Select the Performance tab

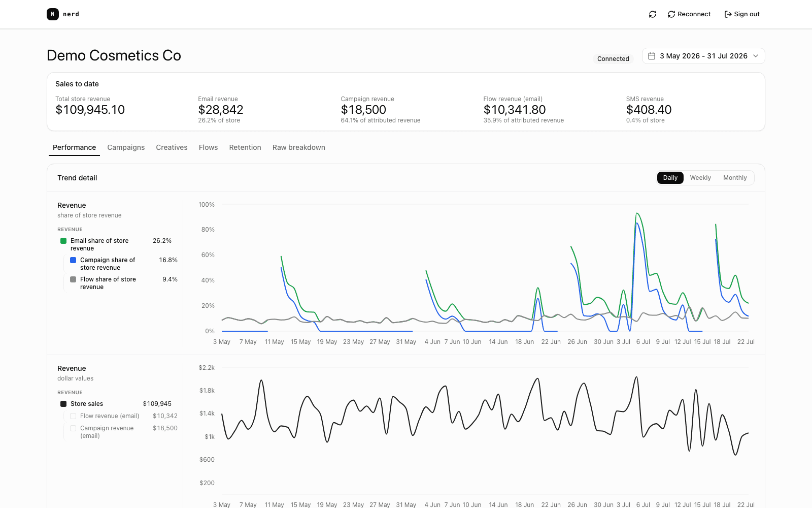coord(74,147)
